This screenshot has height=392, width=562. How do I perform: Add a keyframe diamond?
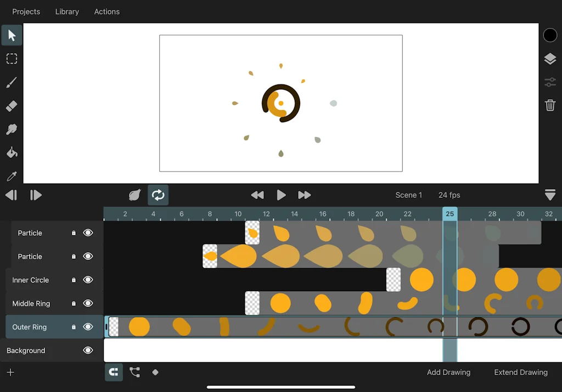(x=155, y=372)
